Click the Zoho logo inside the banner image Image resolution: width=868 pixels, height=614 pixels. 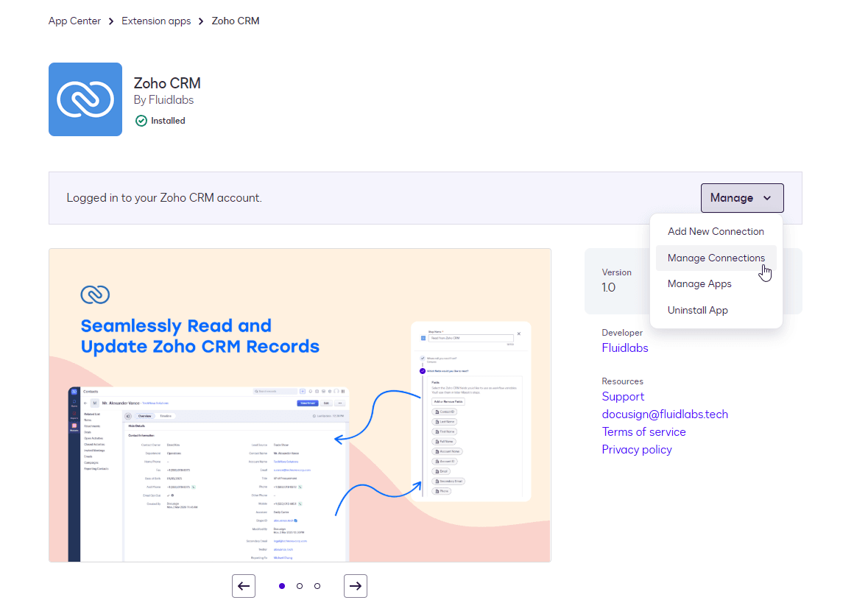95,294
